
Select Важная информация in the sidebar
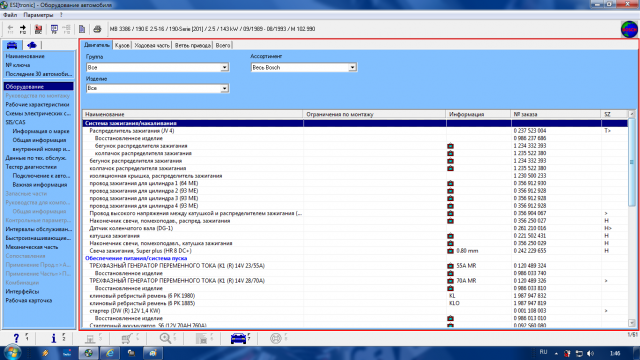click(x=40, y=185)
